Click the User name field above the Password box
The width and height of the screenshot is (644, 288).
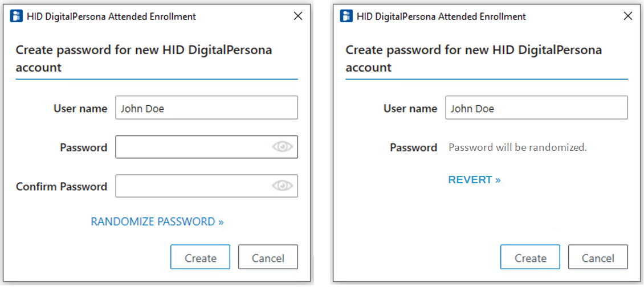(x=206, y=108)
